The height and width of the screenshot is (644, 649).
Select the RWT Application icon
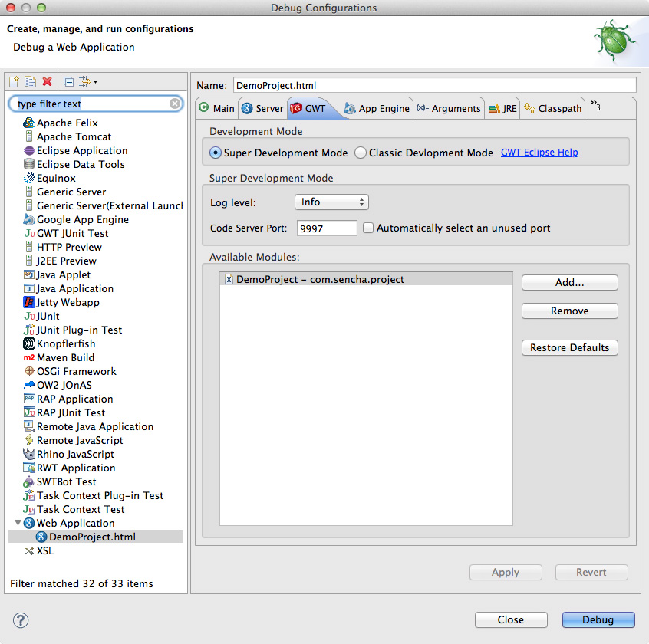29,468
